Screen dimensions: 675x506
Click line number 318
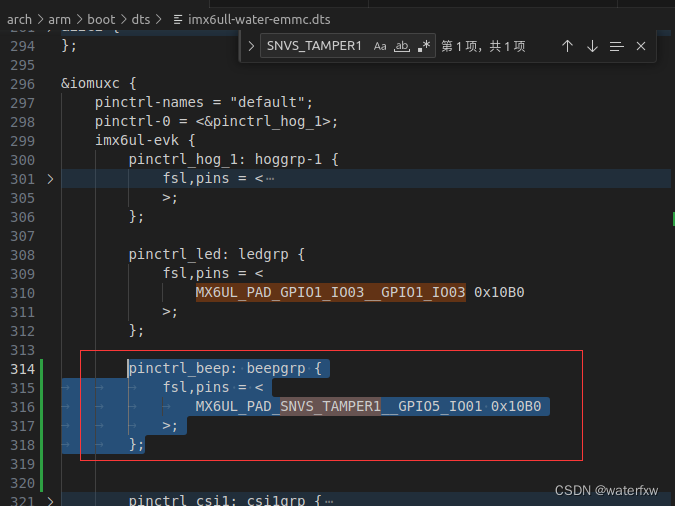coord(22,445)
